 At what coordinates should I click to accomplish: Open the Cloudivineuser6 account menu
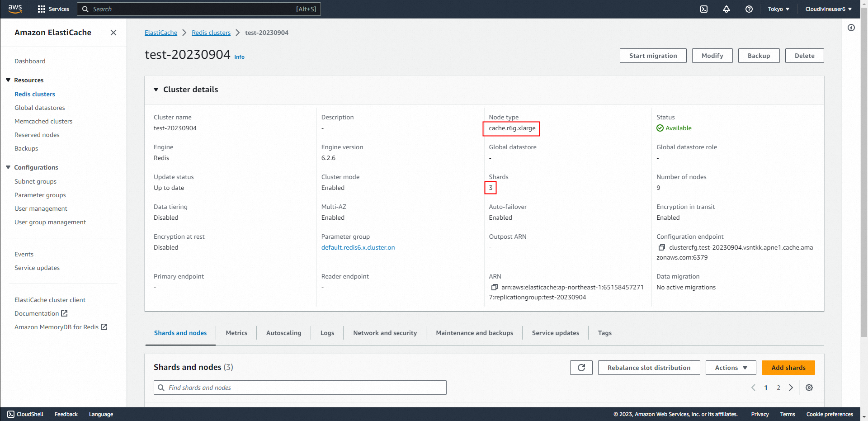tap(828, 9)
